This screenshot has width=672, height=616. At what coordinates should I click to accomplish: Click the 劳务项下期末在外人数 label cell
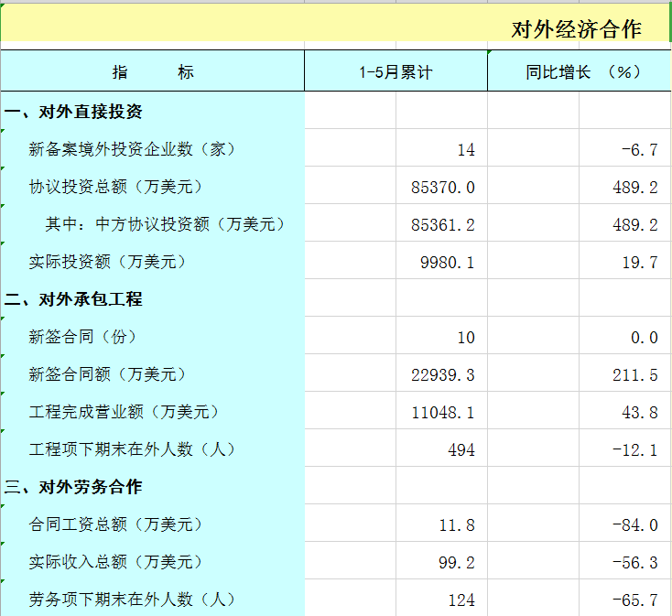(133, 600)
